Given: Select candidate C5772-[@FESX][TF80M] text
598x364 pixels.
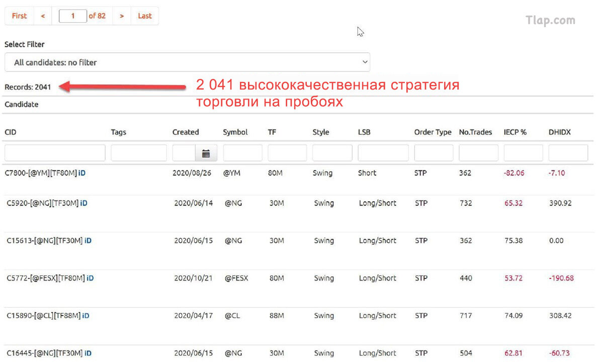Looking at the screenshot, I should click(46, 278).
